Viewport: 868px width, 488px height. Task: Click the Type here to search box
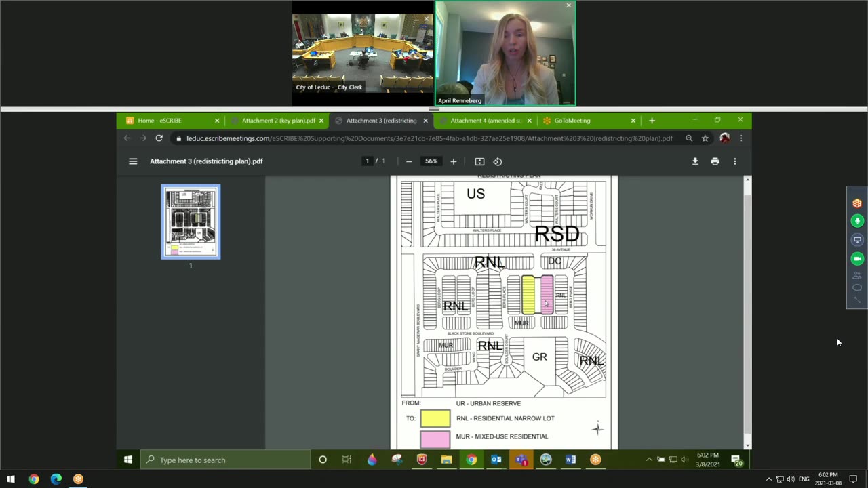[226, 460]
